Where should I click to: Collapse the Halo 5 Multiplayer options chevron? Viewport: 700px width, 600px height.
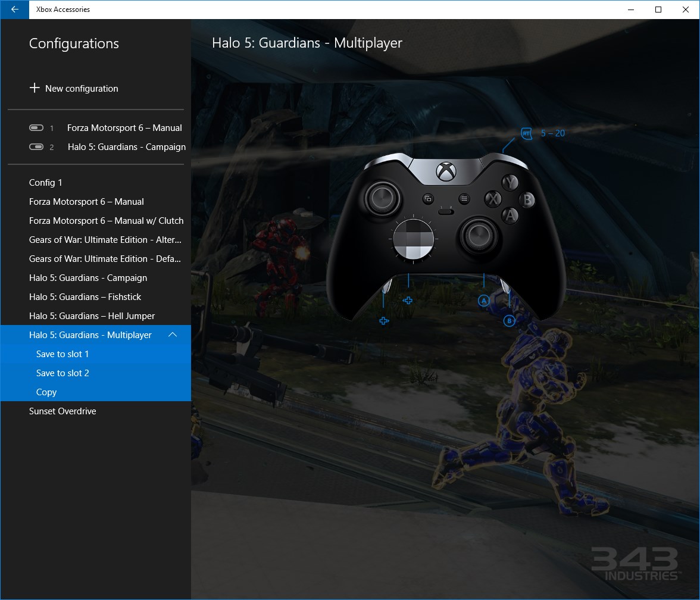pyautogui.click(x=173, y=335)
